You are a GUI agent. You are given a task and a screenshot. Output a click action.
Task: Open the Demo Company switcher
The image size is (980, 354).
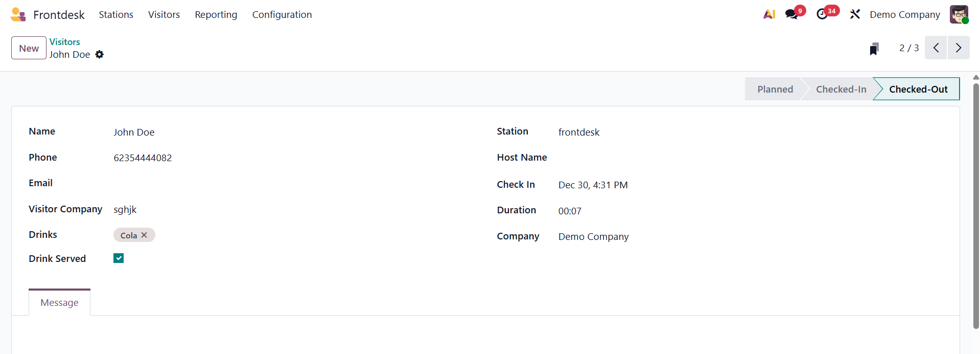point(904,15)
